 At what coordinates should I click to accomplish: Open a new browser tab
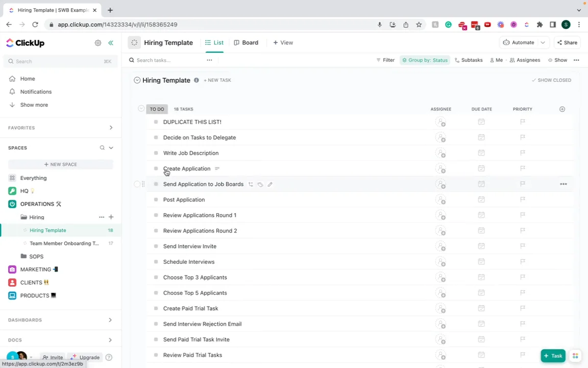110,10
